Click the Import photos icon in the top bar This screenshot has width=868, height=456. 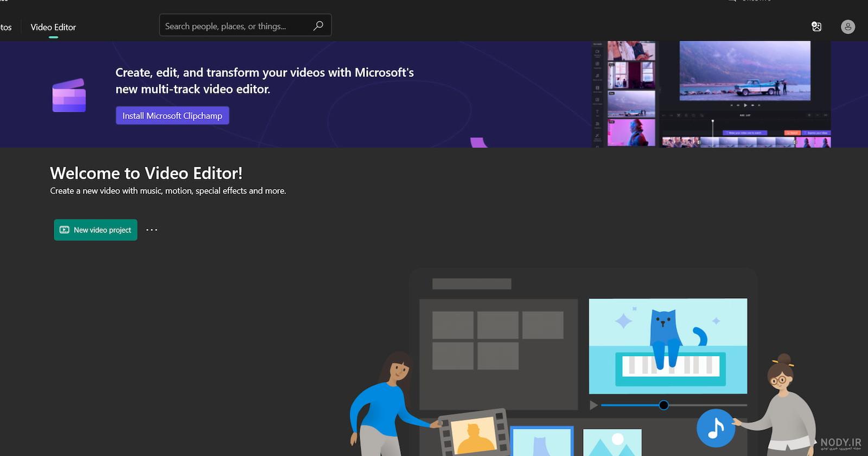tap(816, 27)
